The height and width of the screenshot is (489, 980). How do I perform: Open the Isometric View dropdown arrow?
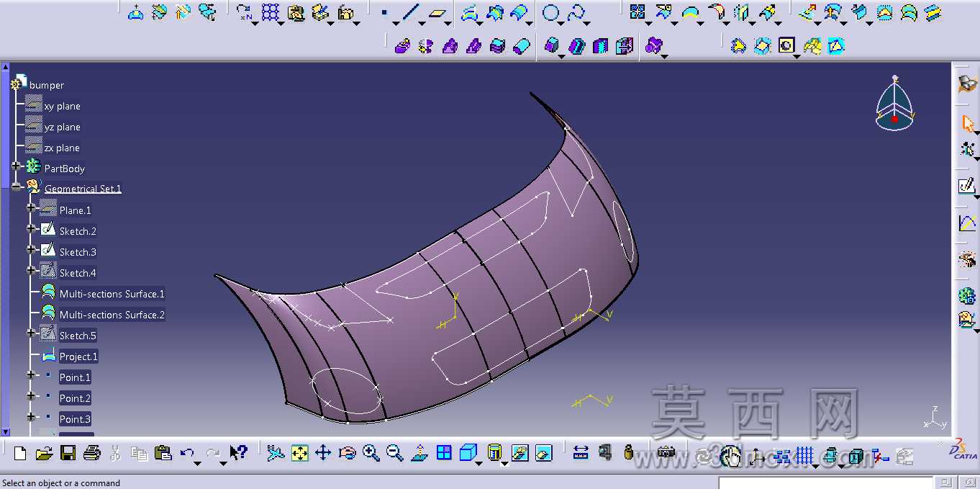(x=479, y=463)
